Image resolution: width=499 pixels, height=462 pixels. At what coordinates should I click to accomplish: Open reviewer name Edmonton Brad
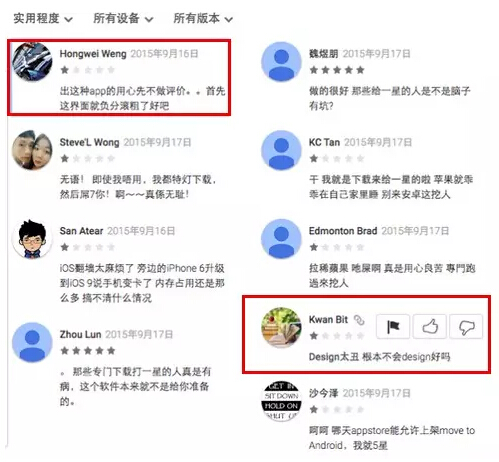(343, 231)
